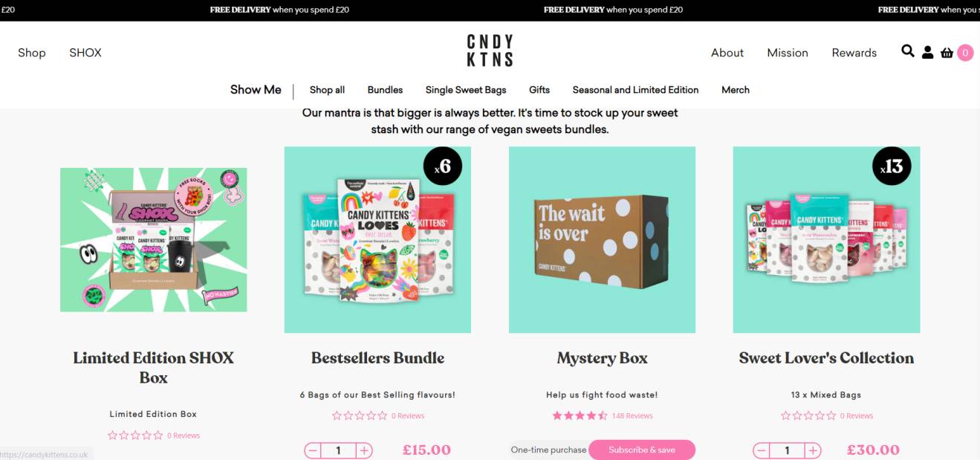Open Seasonal and Limited Edition category
Viewport: 980px width, 460px height.
click(x=635, y=90)
